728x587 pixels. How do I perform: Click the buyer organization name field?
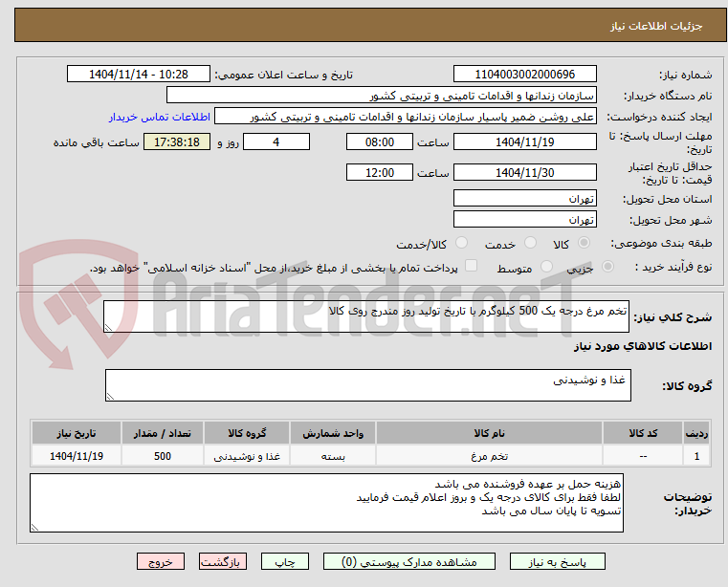coord(381,96)
